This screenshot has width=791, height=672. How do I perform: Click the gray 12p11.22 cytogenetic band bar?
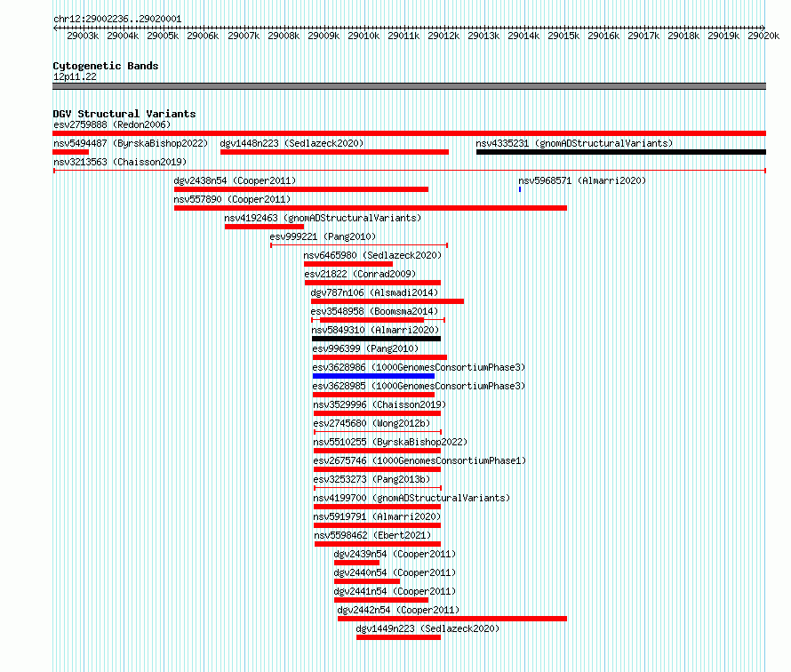click(409, 86)
